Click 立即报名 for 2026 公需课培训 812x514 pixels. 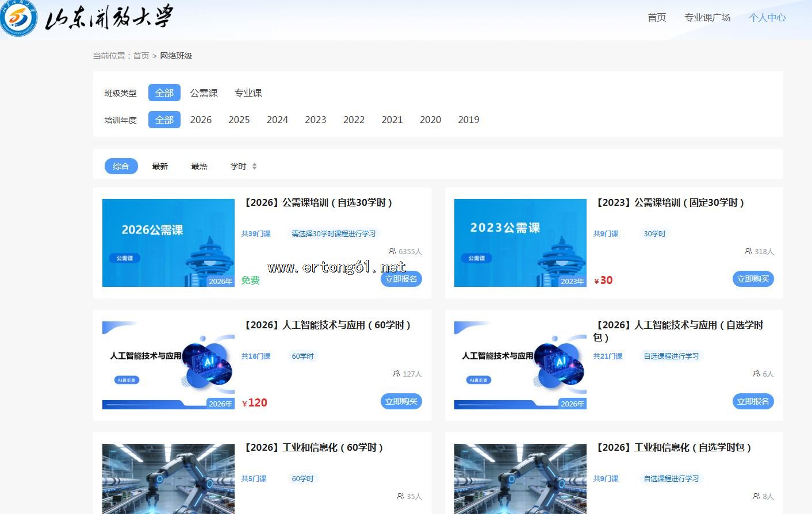(401, 279)
